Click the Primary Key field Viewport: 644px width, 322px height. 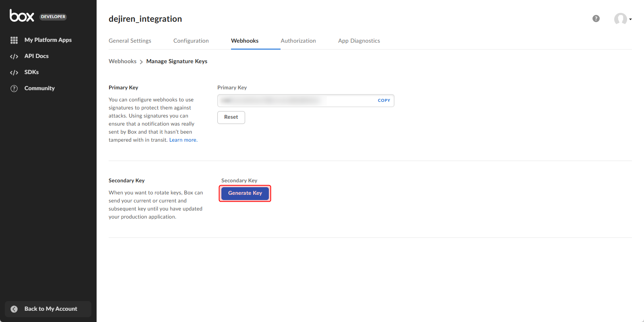(306, 101)
